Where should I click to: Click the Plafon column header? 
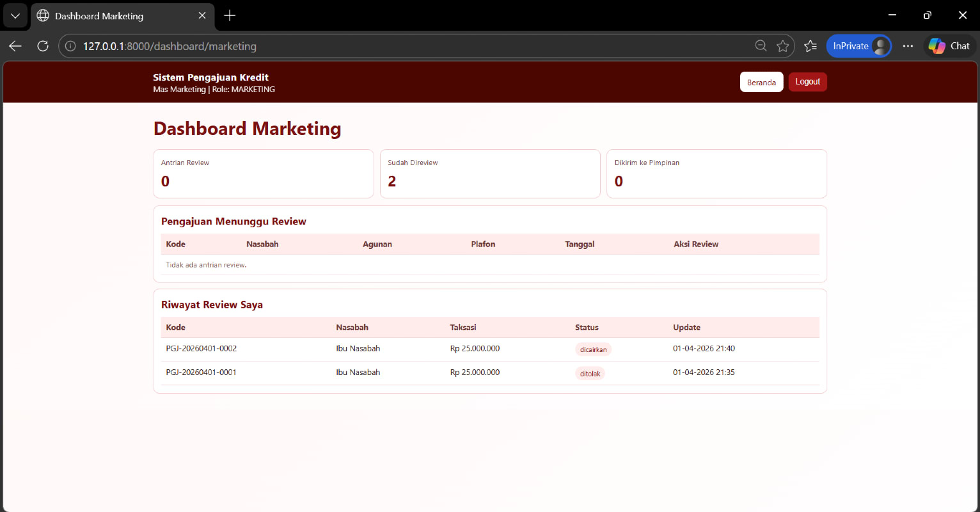[483, 244]
